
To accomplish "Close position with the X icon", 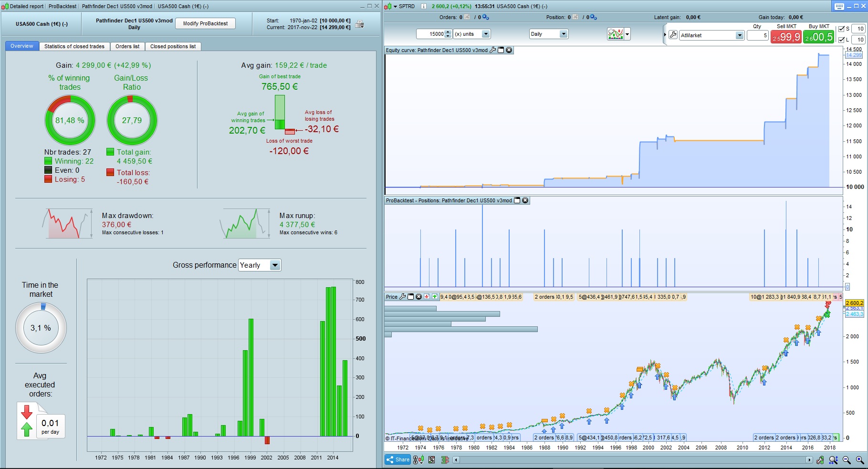I will [575, 17].
